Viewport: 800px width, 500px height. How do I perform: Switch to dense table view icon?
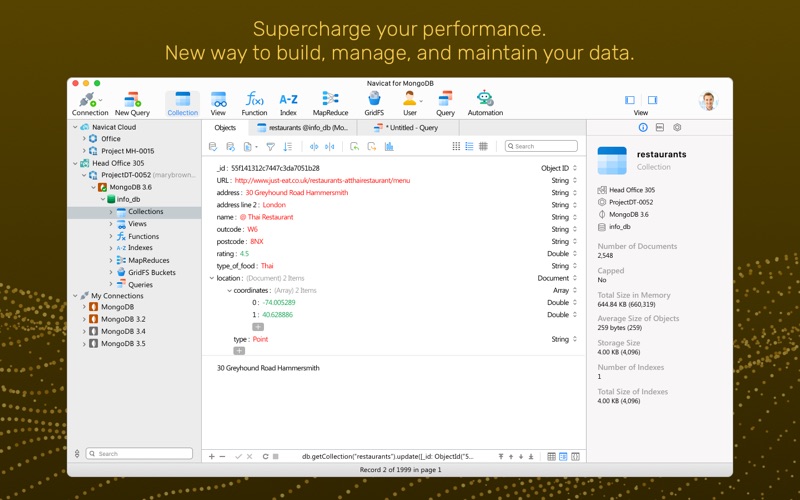tap(483, 146)
